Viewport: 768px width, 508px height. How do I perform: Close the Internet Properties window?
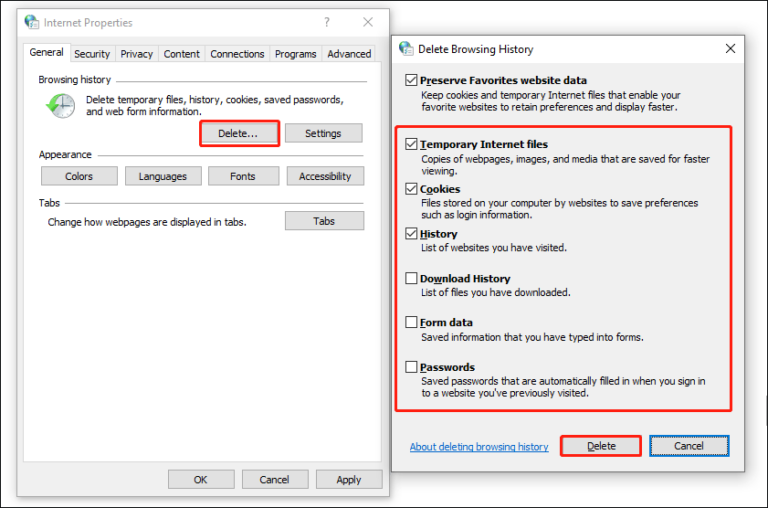(368, 22)
